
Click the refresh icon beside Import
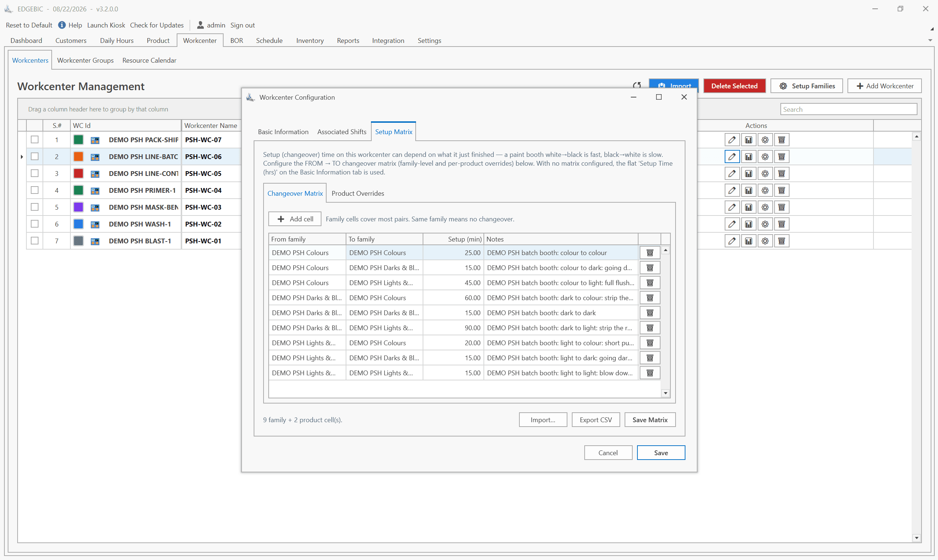pos(637,85)
